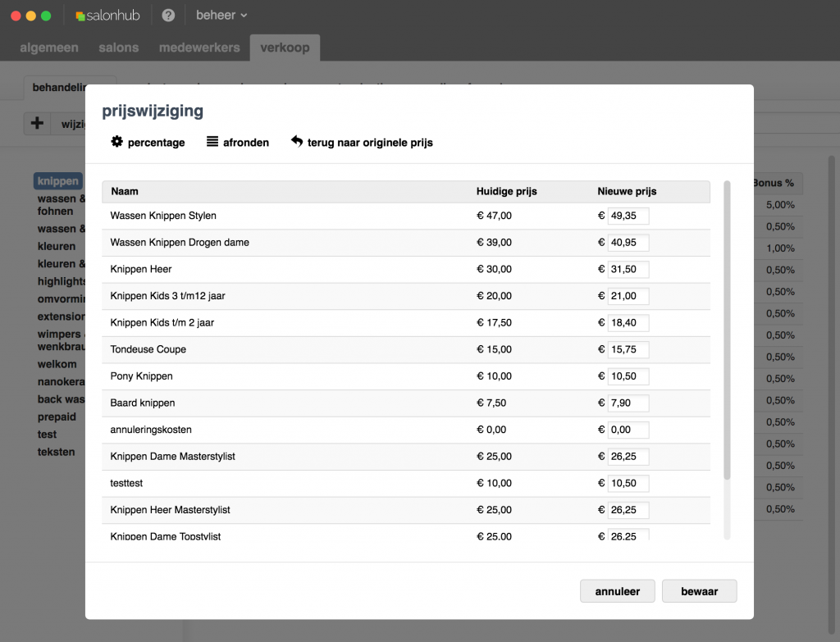
Task: Switch to the algemeen tab
Action: click(x=49, y=48)
